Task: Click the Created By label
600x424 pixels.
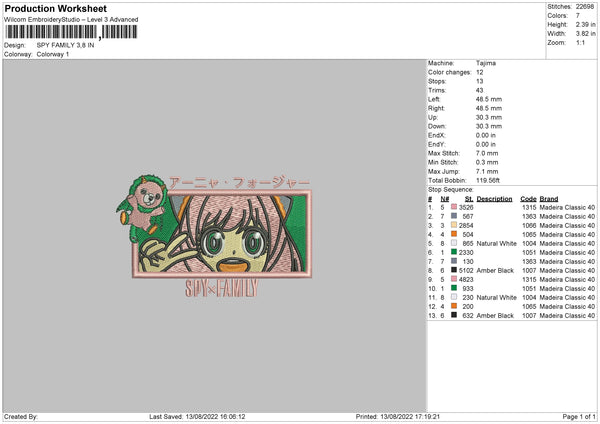Action: 21,417
